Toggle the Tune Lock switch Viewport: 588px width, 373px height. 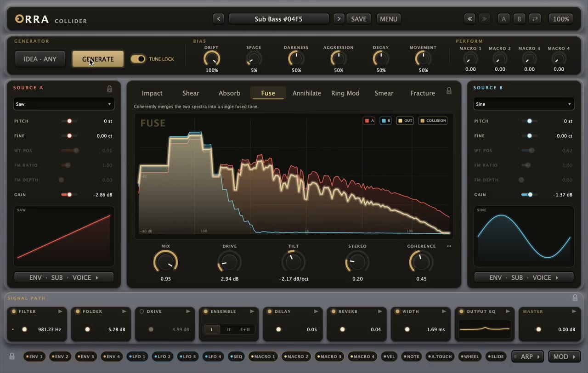tap(138, 59)
